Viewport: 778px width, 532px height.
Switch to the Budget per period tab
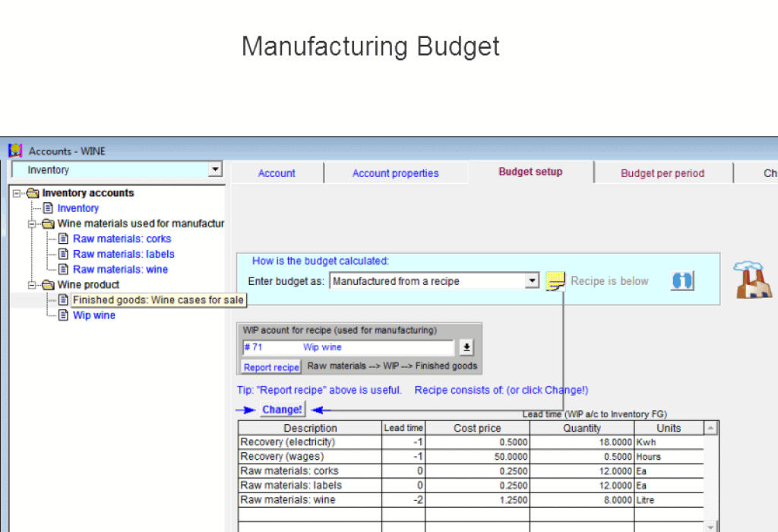pyautogui.click(x=662, y=173)
